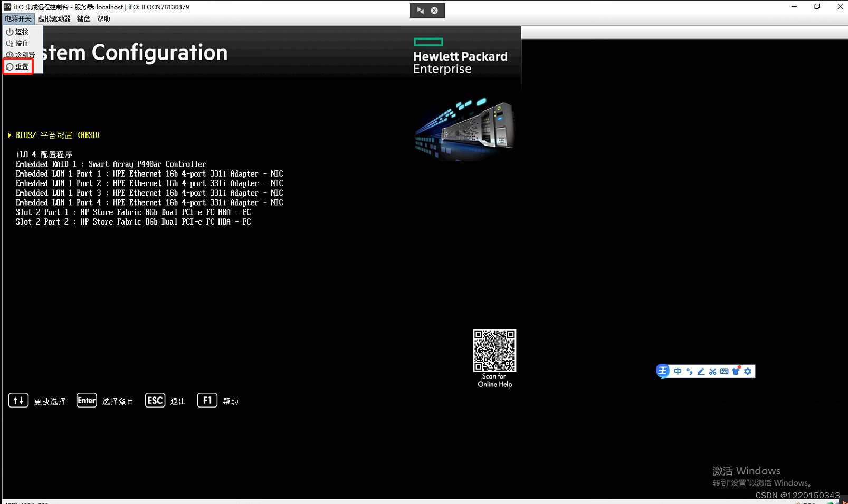Click the iLO application icon in title bar
848x504 pixels.
[x=7, y=7]
